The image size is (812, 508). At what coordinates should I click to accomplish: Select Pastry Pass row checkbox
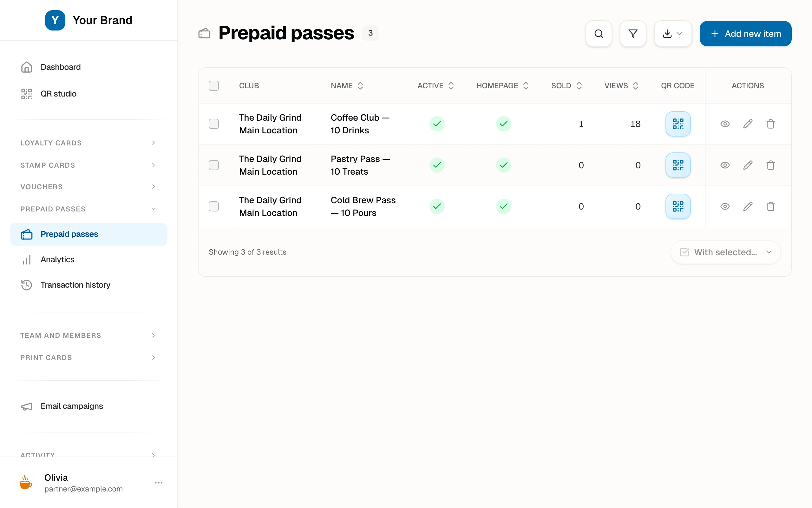(214, 165)
